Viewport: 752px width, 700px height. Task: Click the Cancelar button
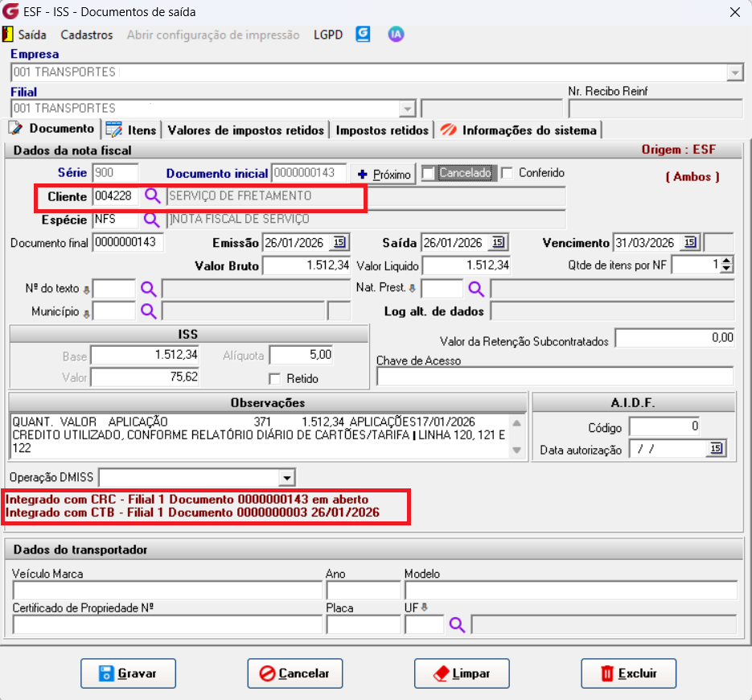295,673
